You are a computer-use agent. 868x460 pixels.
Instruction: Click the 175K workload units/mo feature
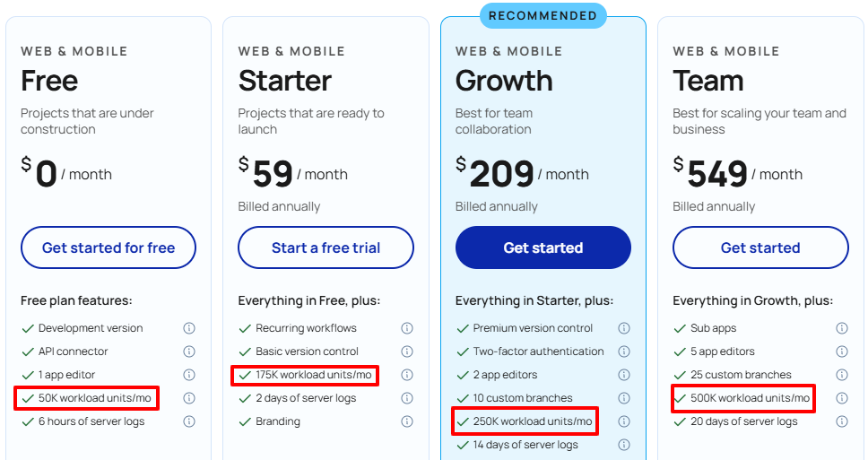313,375
